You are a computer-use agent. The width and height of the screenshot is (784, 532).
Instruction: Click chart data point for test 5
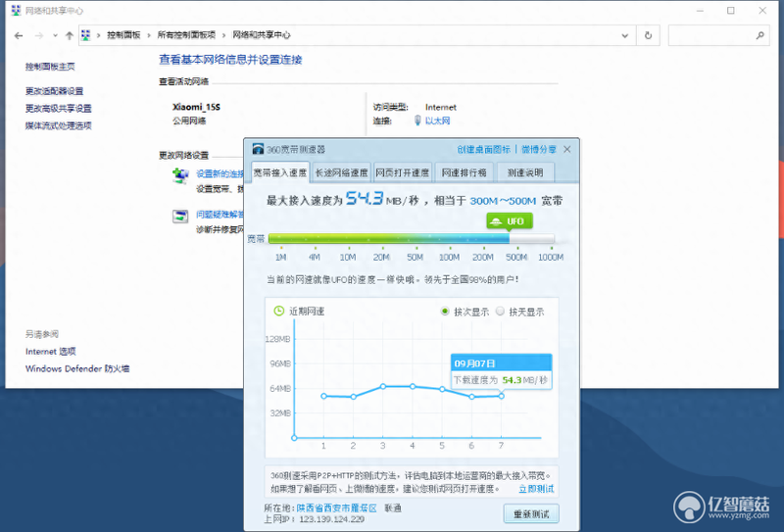point(442,389)
